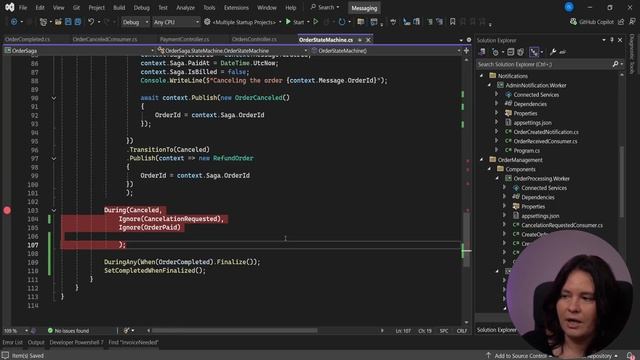Click the Navigate Backward icon
This screenshot has width=640, height=360.
pos(14,22)
